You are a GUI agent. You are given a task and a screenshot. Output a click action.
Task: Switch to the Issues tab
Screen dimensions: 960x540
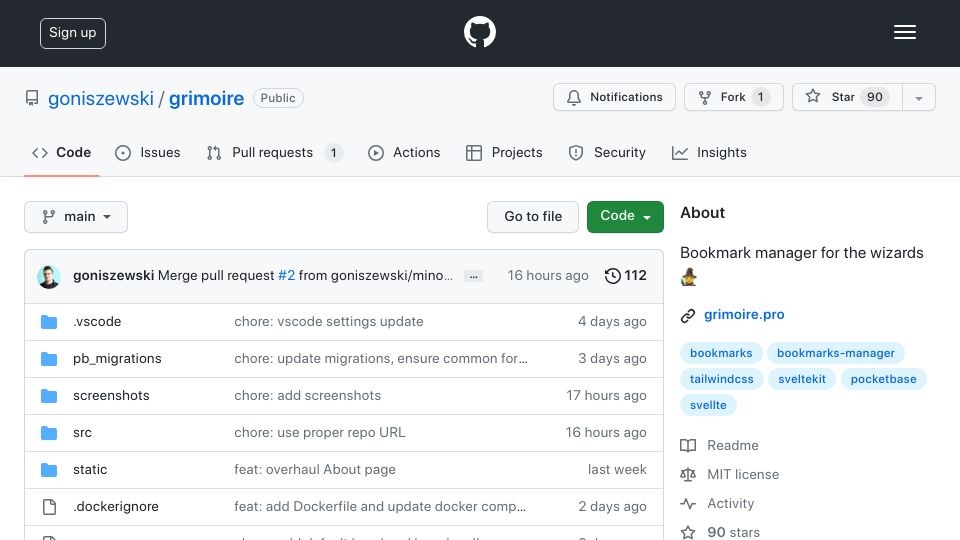(x=148, y=152)
